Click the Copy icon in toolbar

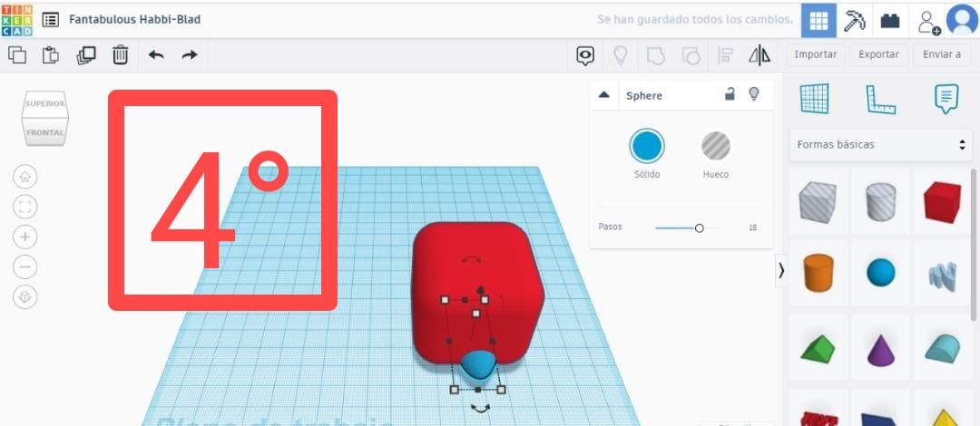17,55
